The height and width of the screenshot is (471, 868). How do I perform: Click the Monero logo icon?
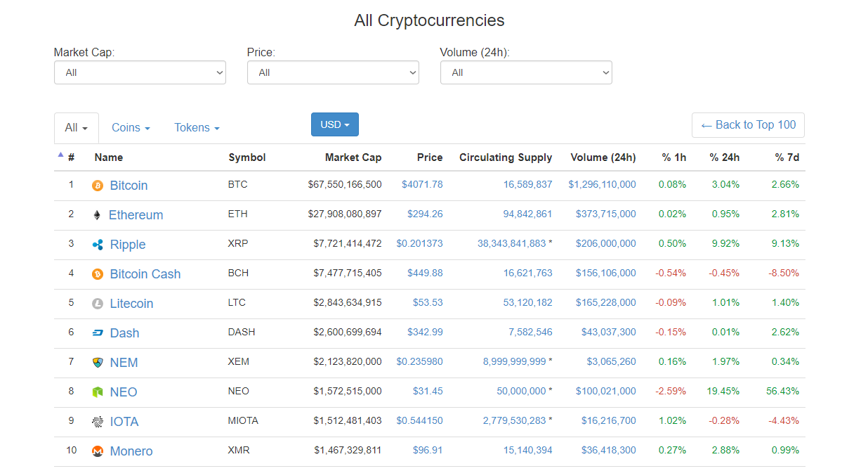(98, 451)
